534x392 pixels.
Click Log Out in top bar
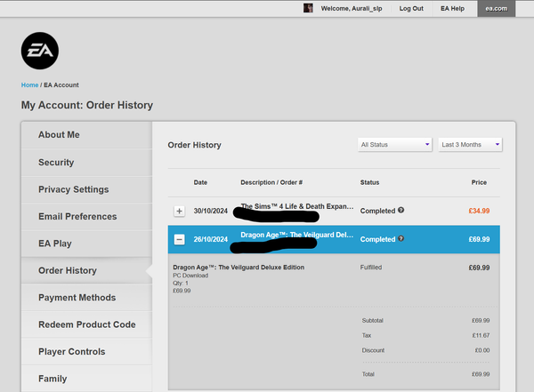coord(411,9)
